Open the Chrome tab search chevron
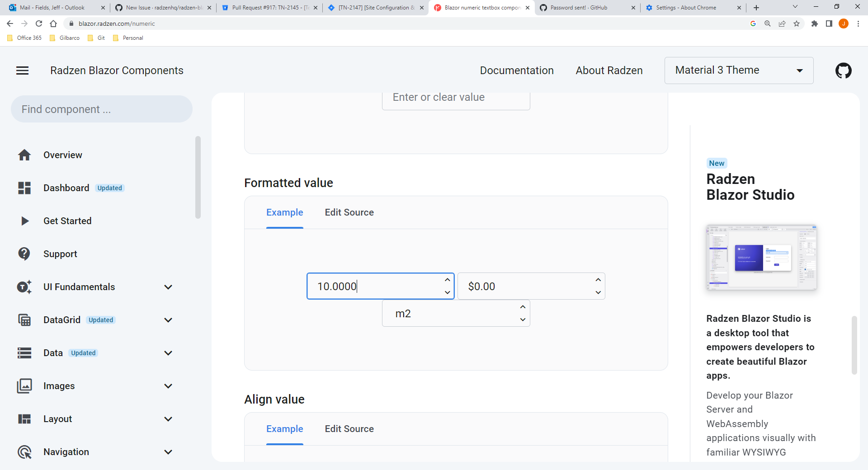 click(795, 7)
